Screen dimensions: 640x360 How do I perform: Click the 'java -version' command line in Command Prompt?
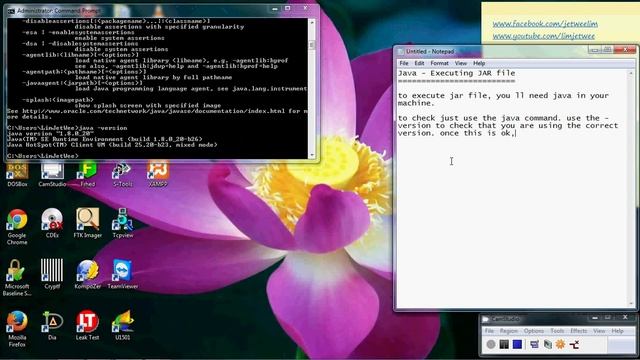tap(67, 128)
